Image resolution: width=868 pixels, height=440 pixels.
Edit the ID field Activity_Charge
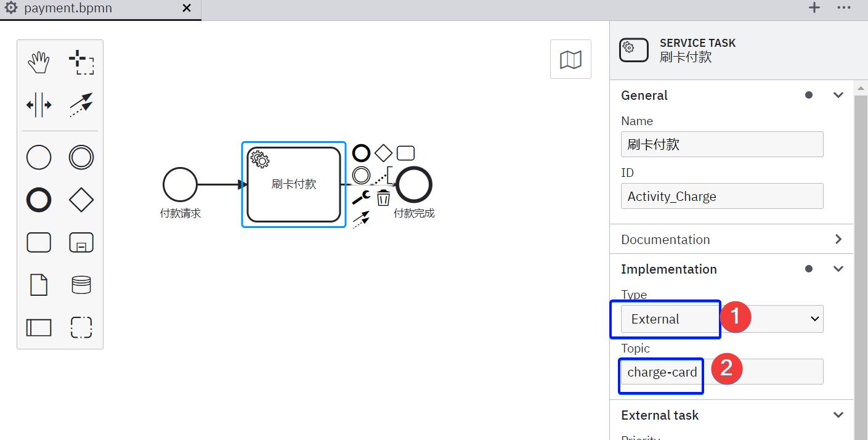[x=722, y=196]
